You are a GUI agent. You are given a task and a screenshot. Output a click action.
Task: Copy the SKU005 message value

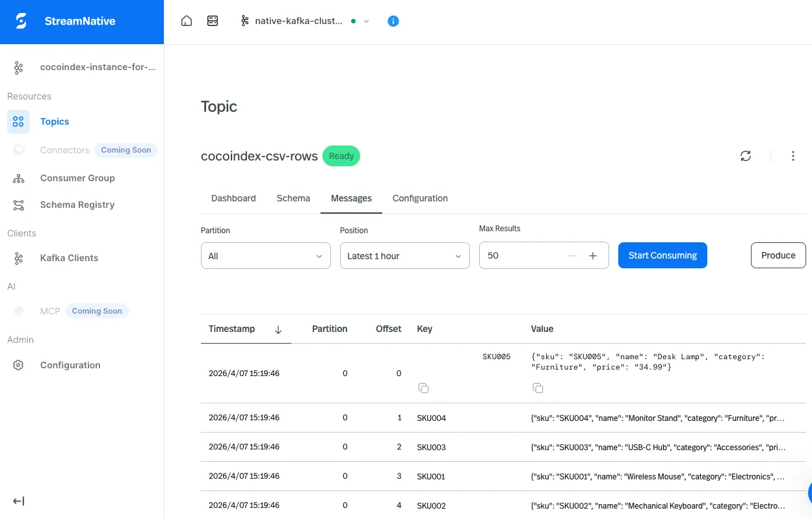pyautogui.click(x=538, y=388)
